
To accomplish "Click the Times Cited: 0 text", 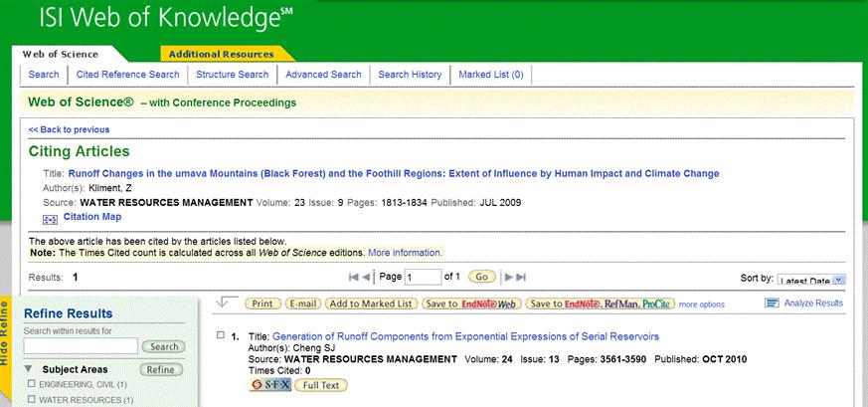I will tap(279, 370).
